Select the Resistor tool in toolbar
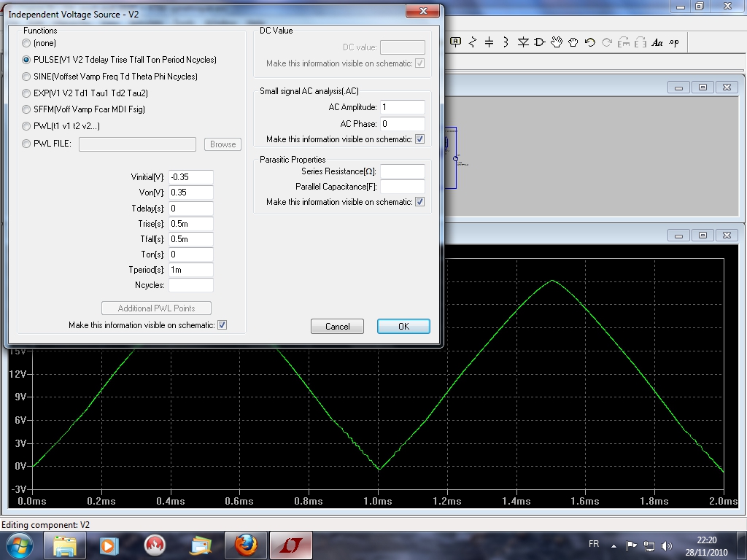 [473, 42]
